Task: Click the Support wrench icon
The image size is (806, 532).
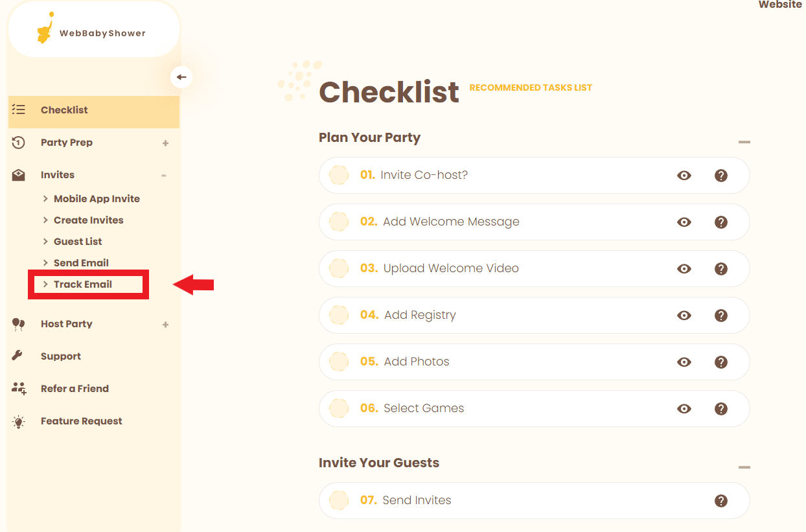Action: click(x=18, y=356)
